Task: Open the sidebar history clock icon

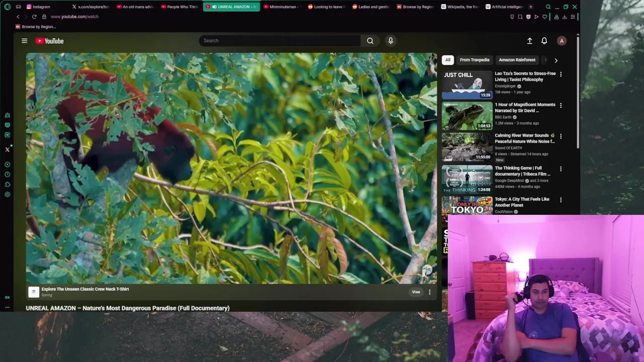Action: 7,174
